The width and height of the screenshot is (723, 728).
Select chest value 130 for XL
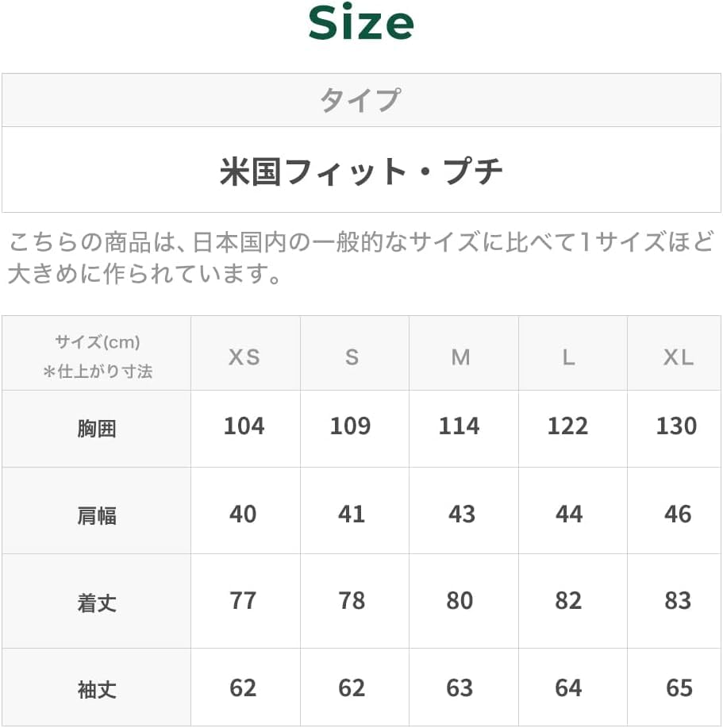pos(676,426)
